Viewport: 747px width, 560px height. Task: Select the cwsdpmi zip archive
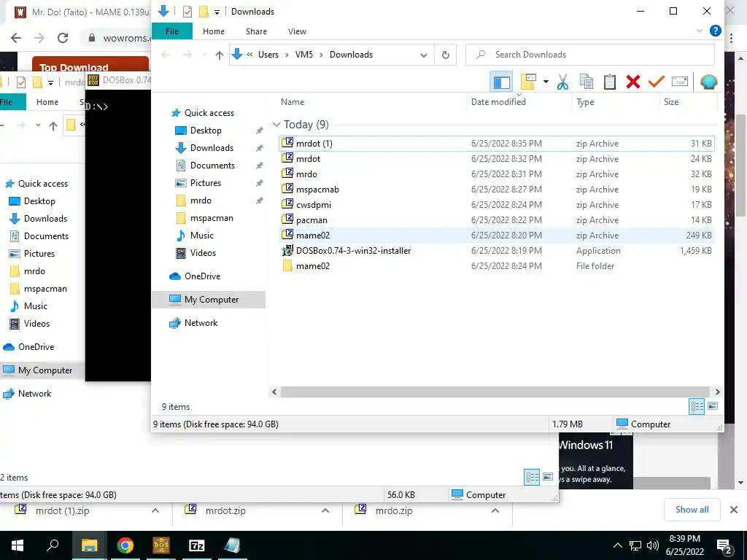pos(496,205)
